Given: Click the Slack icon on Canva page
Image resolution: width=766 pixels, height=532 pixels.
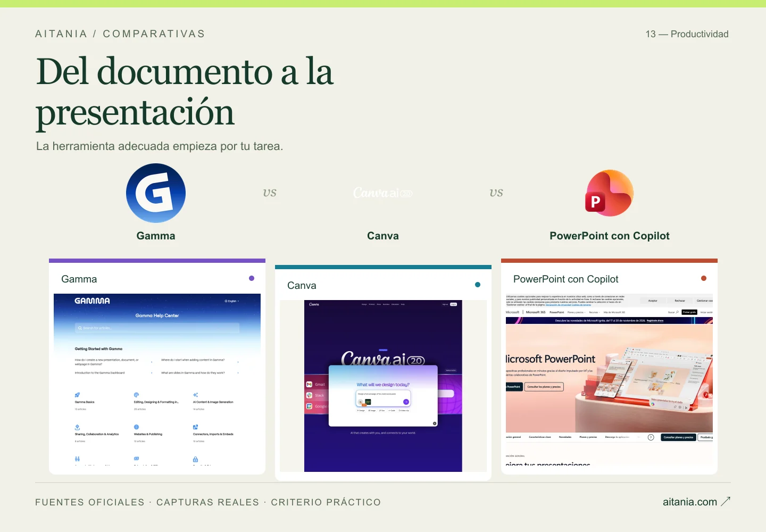Looking at the screenshot, I should [x=309, y=395].
